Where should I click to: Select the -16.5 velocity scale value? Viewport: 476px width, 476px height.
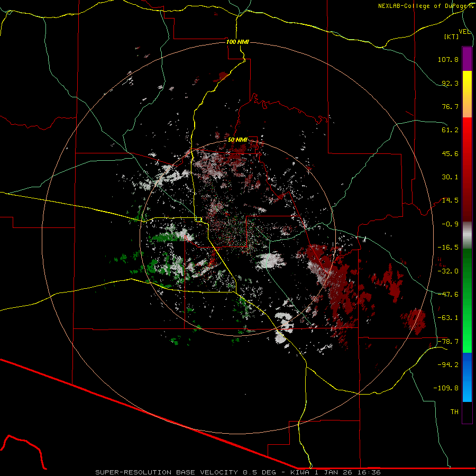(448, 248)
